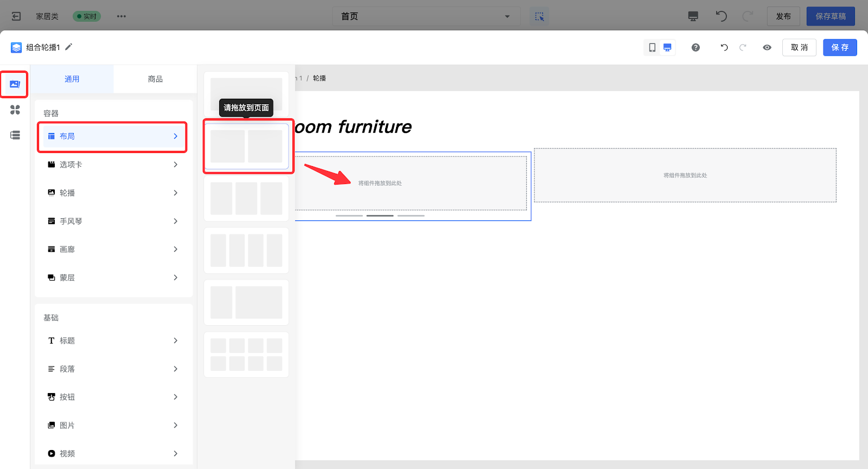Toggle the eye preview icon
Viewport: 868px width, 469px height.
pyautogui.click(x=767, y=48)
